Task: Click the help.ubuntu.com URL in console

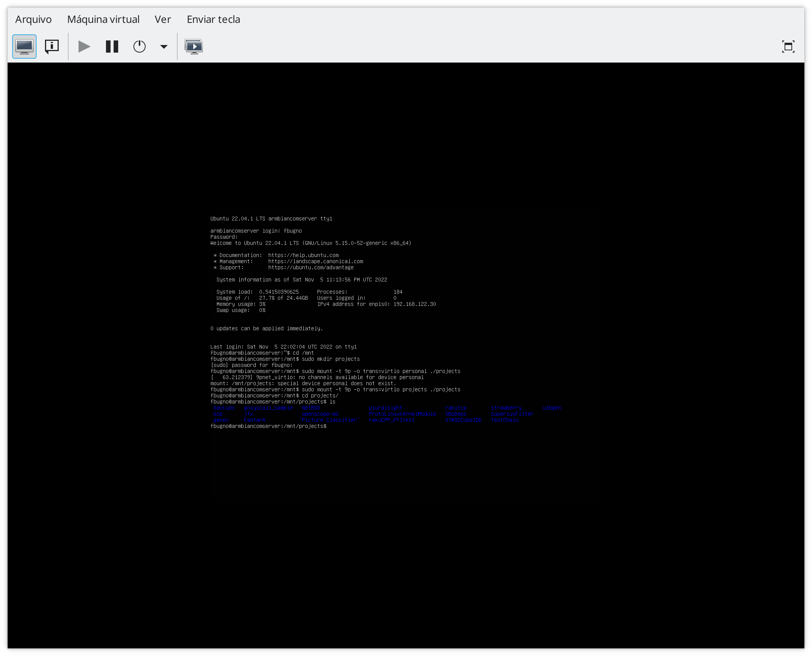Action: pyautogui.click(x=303, y=255)
